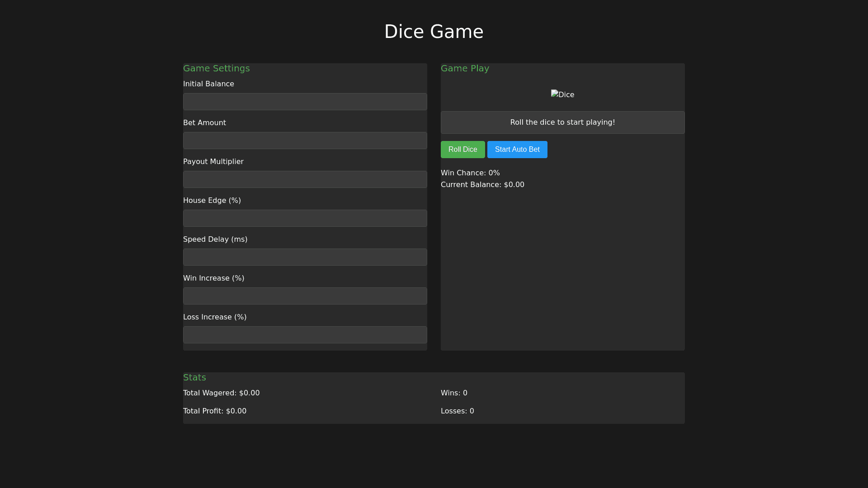Click the broken Dice image
868x488 pixels.
pyautogui.click(x=562, y=94)
